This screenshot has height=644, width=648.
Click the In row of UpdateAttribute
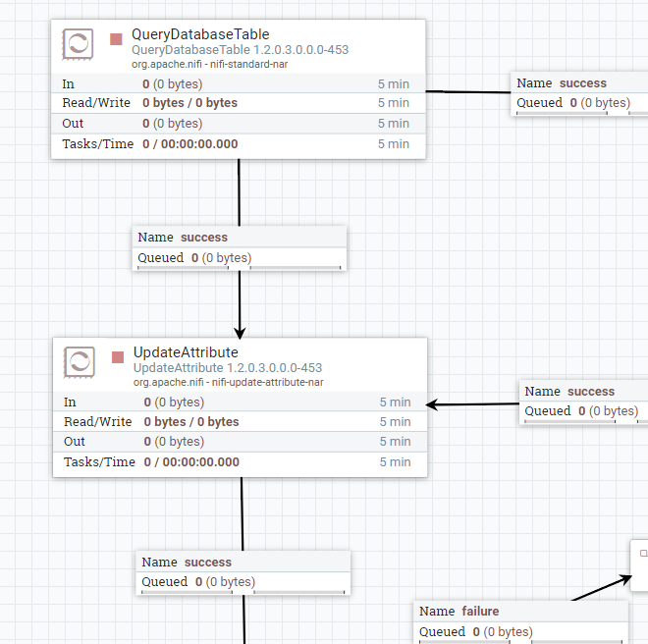tap(240, 402)
